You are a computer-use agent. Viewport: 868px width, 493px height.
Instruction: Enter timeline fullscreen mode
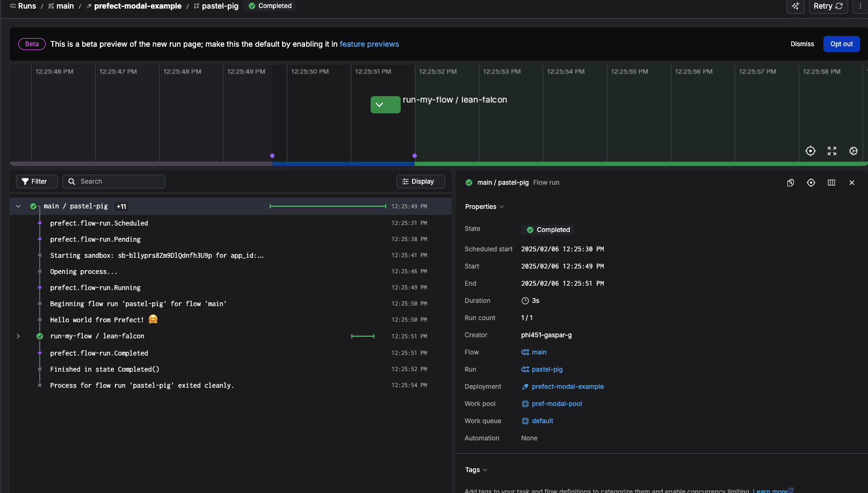click(x=832, y=151)
